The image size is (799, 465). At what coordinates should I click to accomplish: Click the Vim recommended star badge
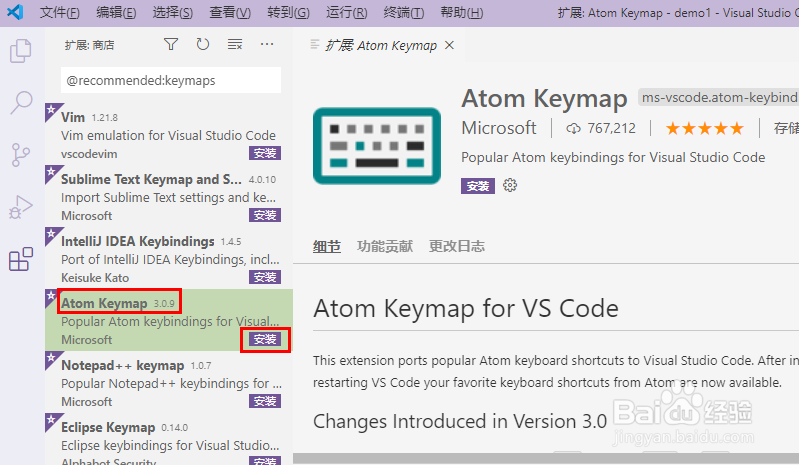point(51,110)
